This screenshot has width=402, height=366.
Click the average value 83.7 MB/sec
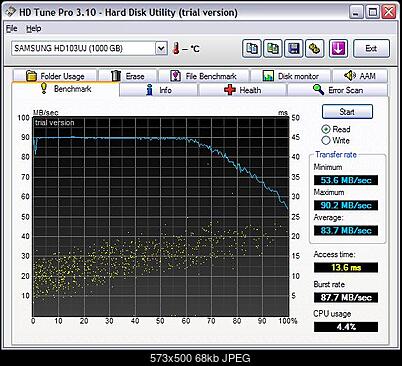(x=346, y=230)
